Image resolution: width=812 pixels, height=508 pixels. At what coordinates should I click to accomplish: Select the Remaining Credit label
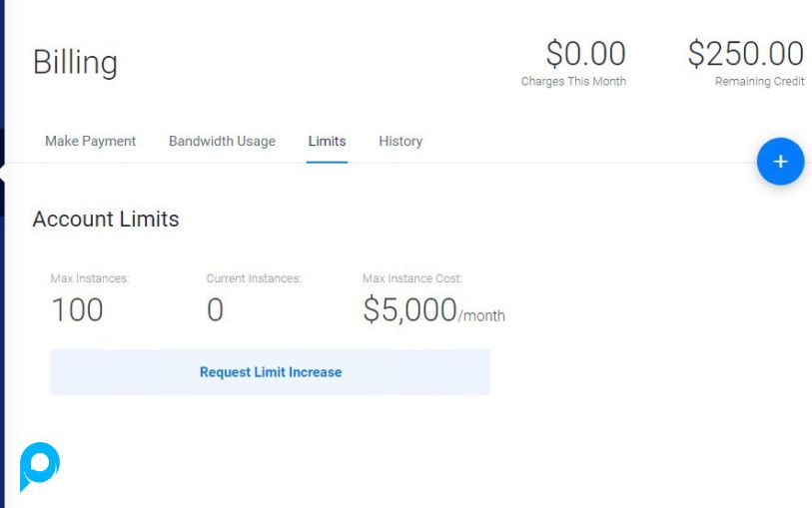click(x=759, y=82)
